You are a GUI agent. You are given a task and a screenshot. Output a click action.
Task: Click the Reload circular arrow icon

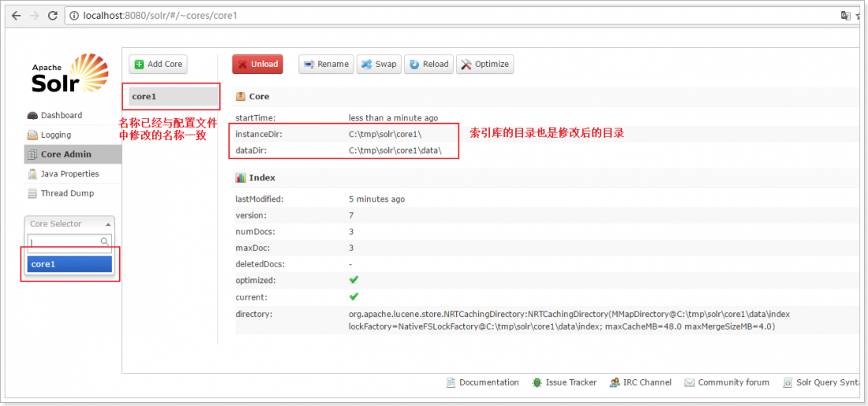[x=414, y=64]
